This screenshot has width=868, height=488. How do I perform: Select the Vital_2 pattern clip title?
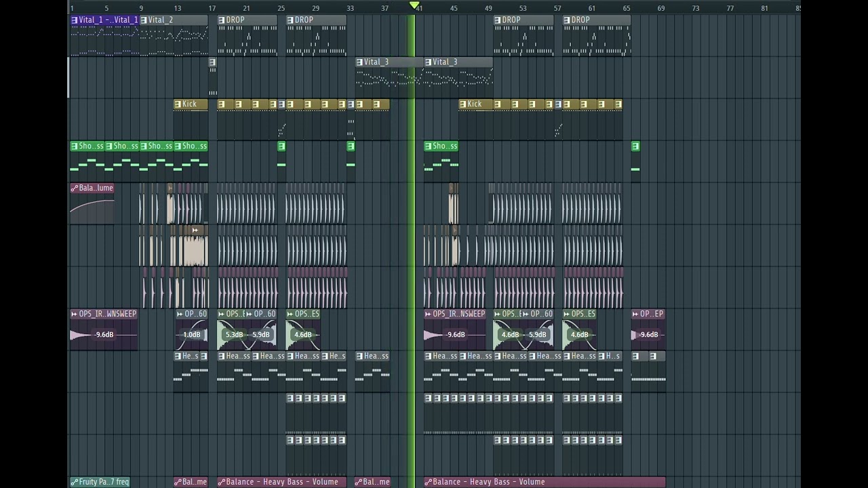[x=161, y=20]
